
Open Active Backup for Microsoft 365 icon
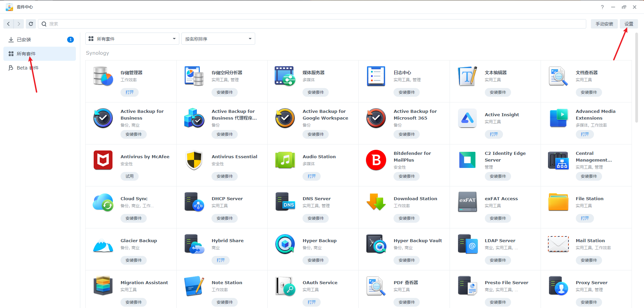pos(376,118)
